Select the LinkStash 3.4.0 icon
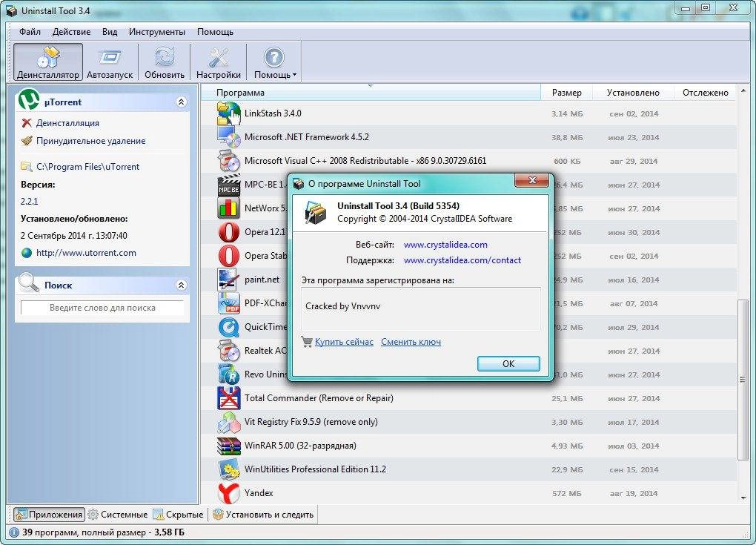 coord(228,113)
